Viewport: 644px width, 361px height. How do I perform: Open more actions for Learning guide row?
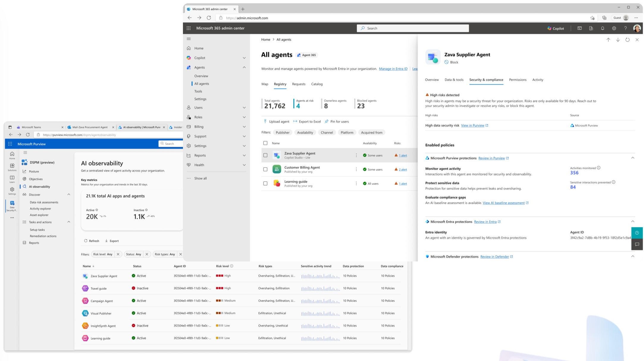click(356, 184)
